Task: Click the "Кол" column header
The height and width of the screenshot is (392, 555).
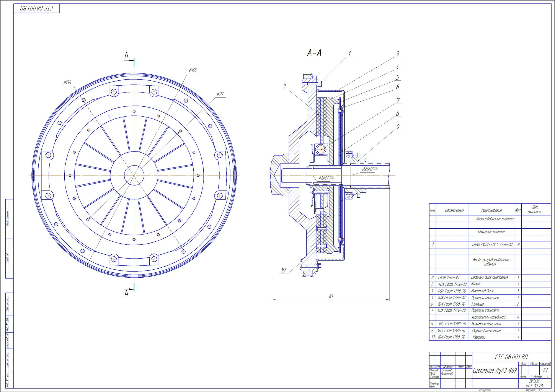Action: (518, 210)
